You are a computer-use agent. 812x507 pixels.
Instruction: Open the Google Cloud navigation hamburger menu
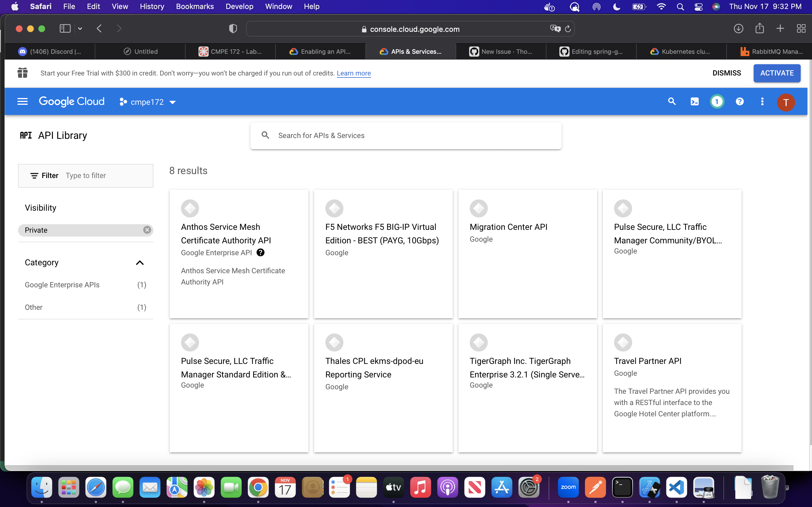click(x=23, y=102)
